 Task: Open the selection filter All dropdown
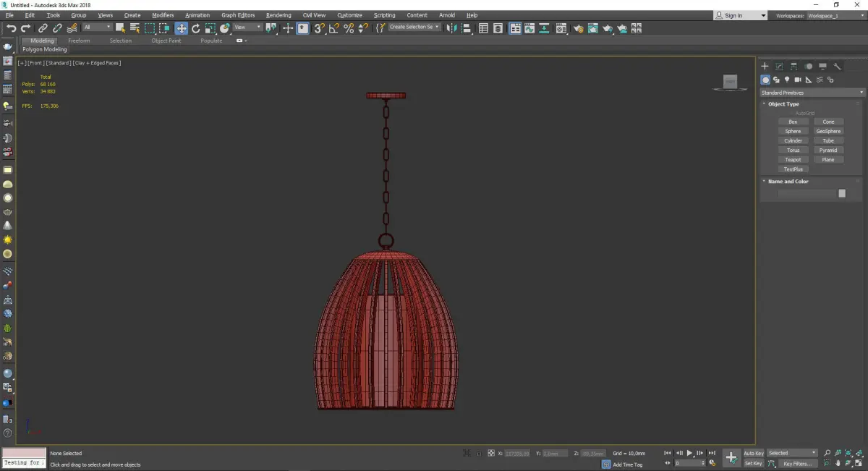[97, 27]
